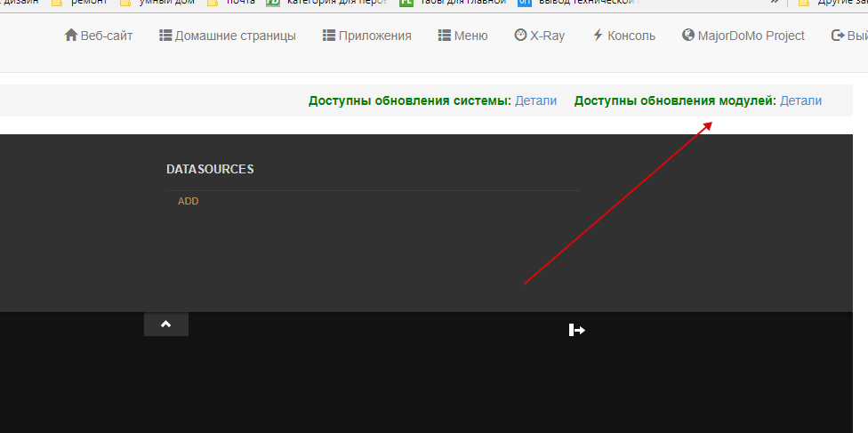
Task: Open the почта bookmark folder
Action: pos(231,2)
